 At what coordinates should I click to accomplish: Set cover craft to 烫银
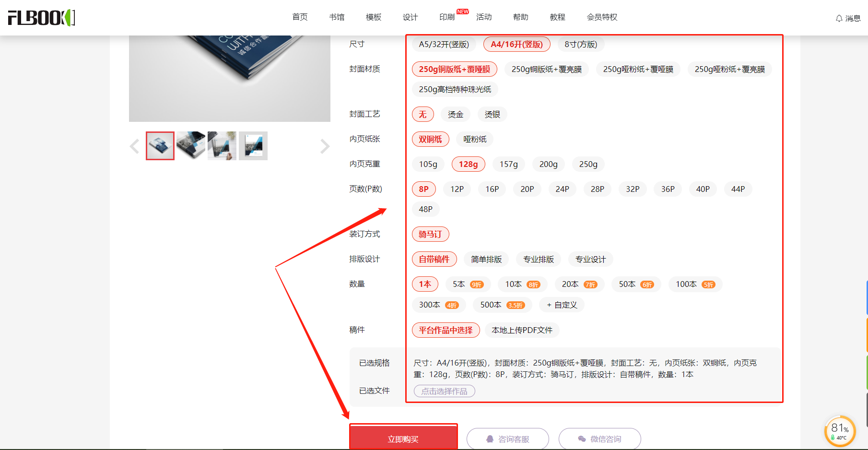[493, 114]
